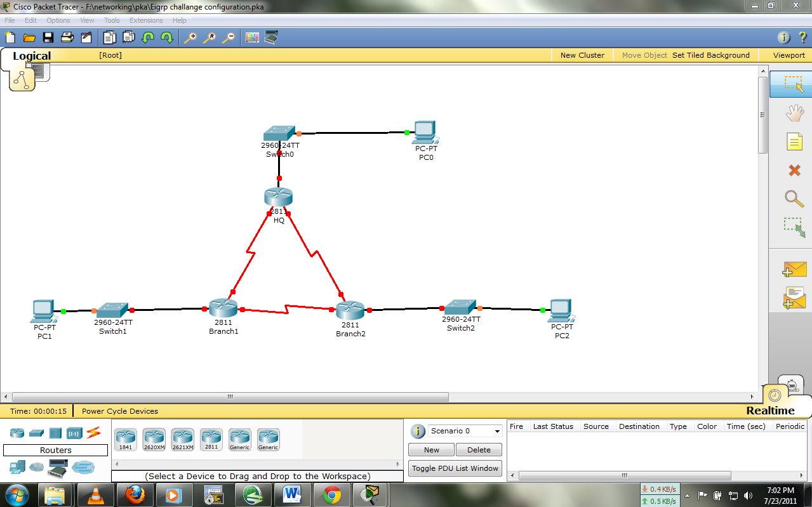Click the Delete scenario button

[479, 449]
